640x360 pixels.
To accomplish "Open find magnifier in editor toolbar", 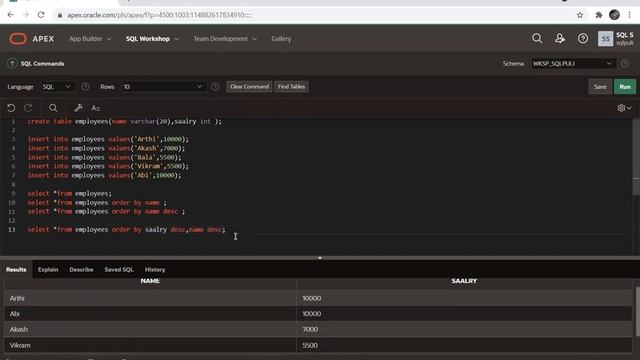I will (x=53, y=108).
